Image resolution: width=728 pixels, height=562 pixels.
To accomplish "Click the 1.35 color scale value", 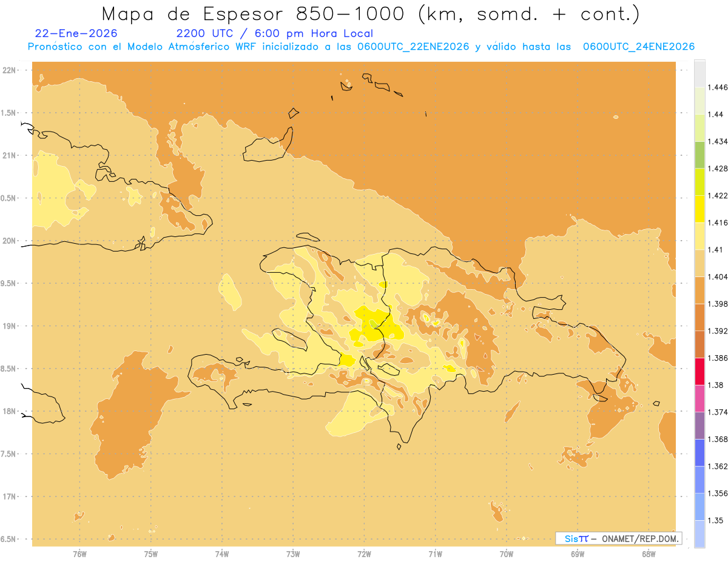I will [x=716, y=520].
